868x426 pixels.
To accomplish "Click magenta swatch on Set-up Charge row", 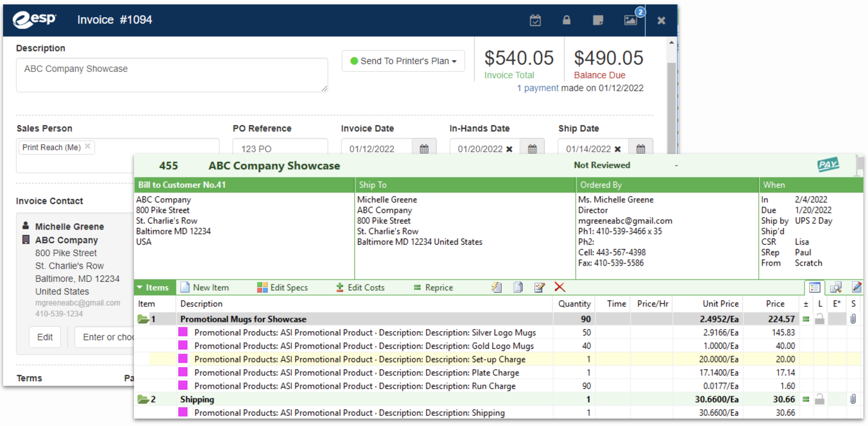I will (x=183, y=359).
